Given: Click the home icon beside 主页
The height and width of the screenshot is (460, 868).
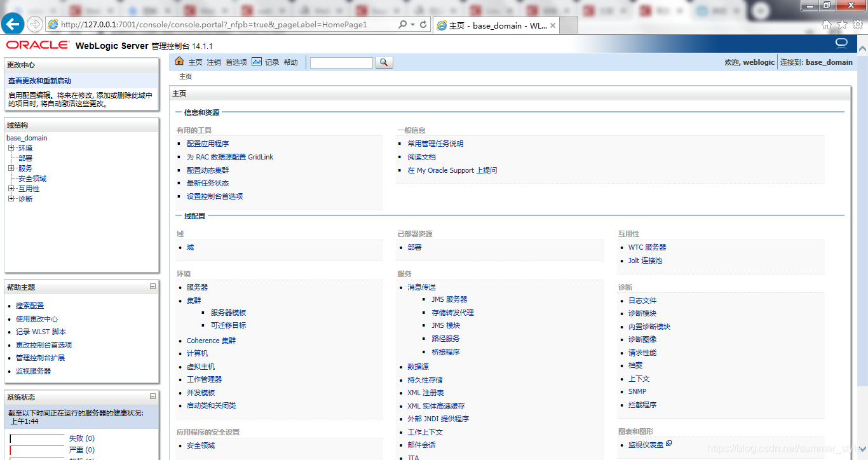Looking at the screenshot, I should 179,62.
